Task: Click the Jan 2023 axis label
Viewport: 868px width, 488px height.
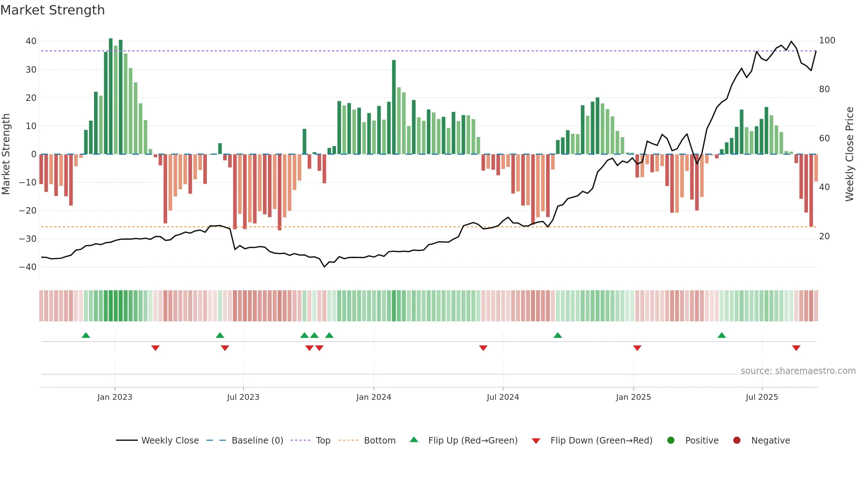Action: 115,397
